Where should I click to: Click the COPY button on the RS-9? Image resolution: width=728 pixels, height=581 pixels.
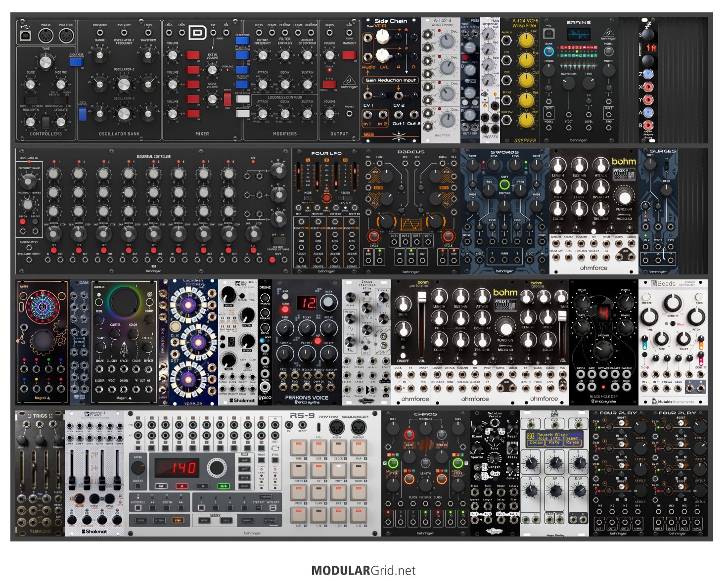coord(245,469)
